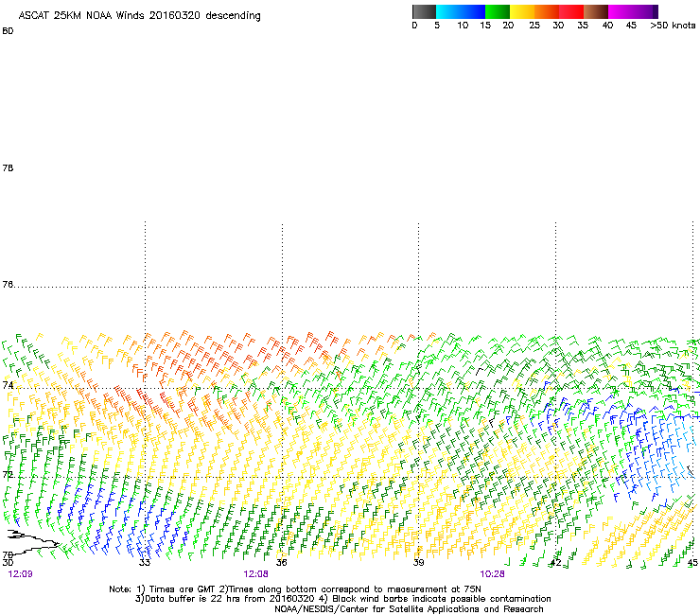The height and width of the screenshot is (615, 700).
Task: Click the longitude label '30'
Action: coord(8,562)
